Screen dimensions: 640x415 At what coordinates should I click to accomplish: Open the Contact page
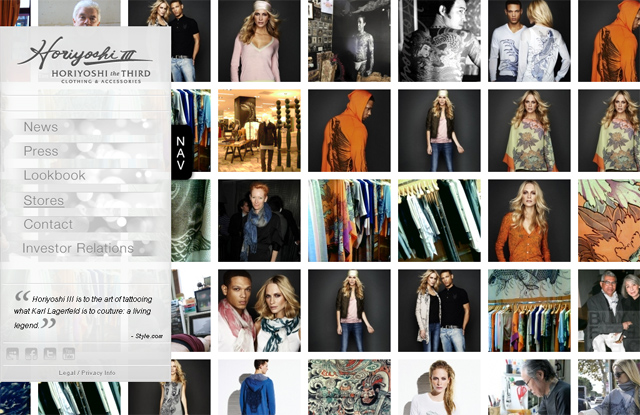point(48,224)
